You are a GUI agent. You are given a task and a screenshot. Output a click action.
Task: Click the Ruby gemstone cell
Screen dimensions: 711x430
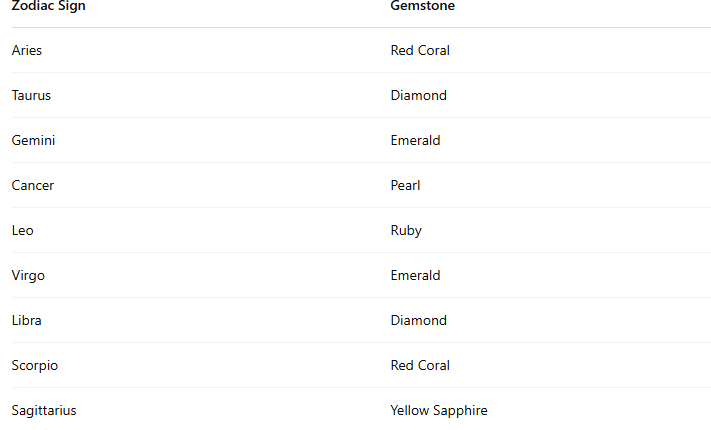click(406, 230)
